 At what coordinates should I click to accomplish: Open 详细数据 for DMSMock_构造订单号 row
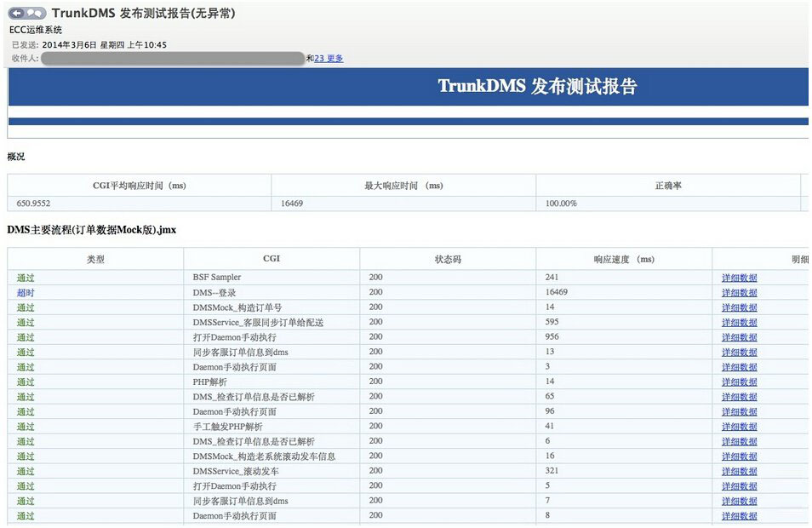(x=739, y=307)
